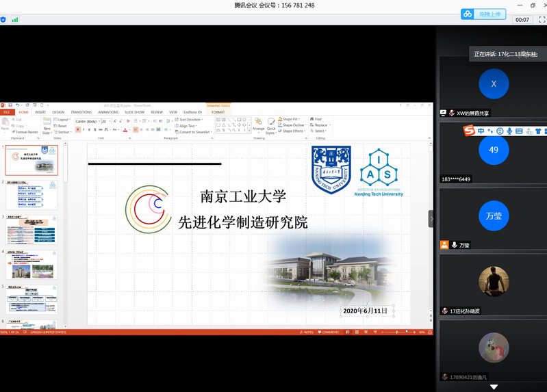Click the Format Painter tool
This screenshot has height=392, width=547.
click(25, 132)
